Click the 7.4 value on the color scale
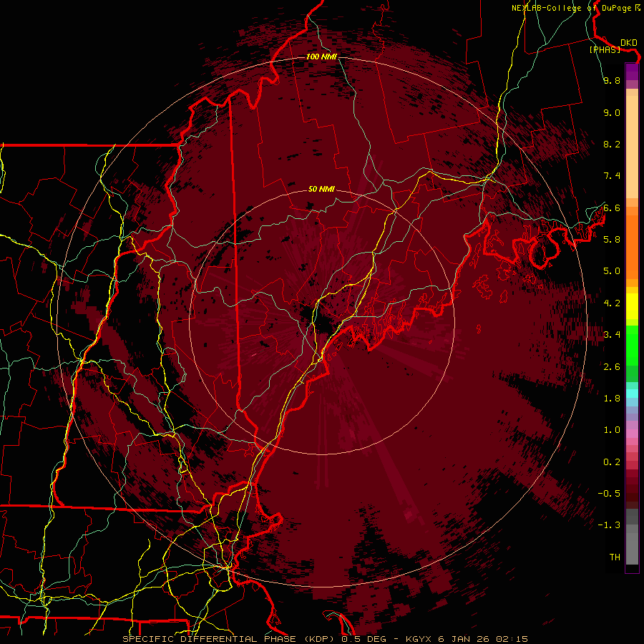The height and width of the screenshot is (644, 644). [612, 176]
